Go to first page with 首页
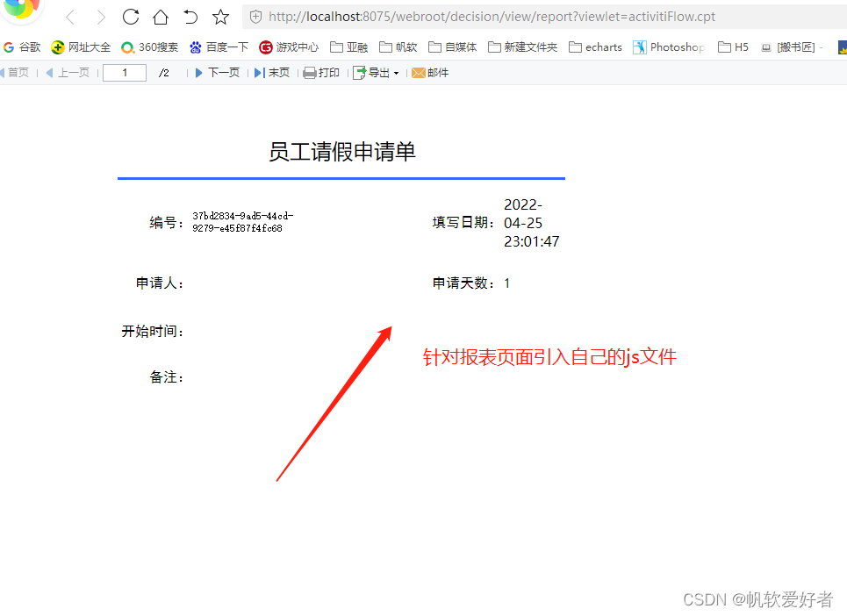 coord(15,73)
